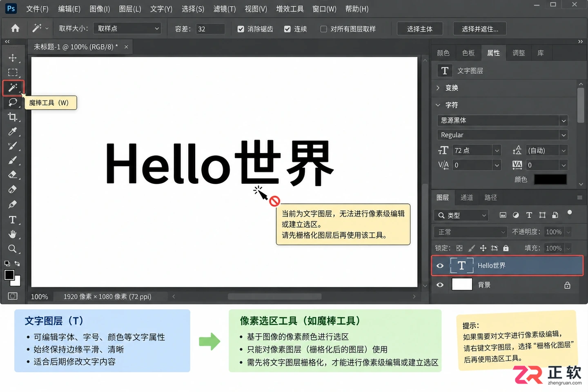Switch to the 通道 tab

pyautogui.click(x=467, y=198)
